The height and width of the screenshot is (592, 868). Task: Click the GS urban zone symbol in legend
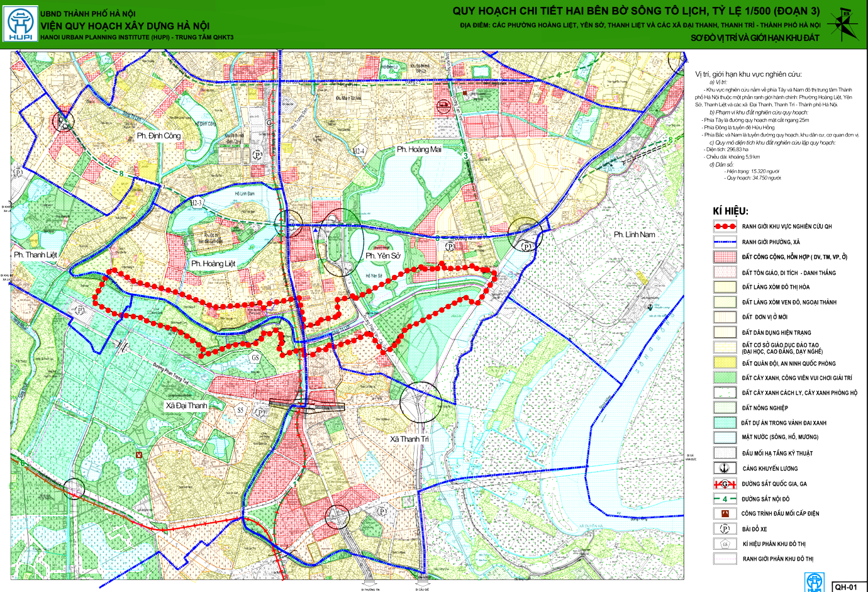(x=725, y=544)
